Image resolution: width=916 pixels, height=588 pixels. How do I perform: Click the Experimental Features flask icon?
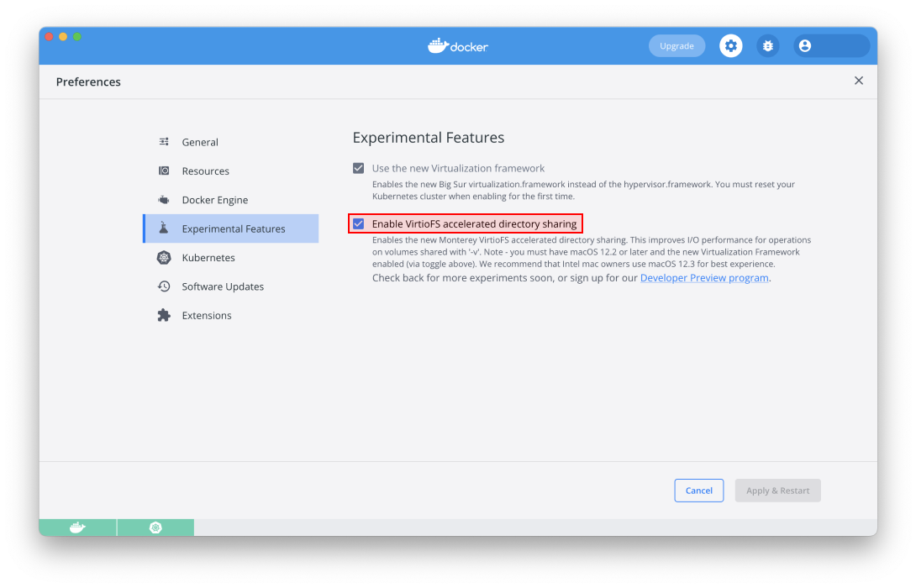tap(164, 228)
